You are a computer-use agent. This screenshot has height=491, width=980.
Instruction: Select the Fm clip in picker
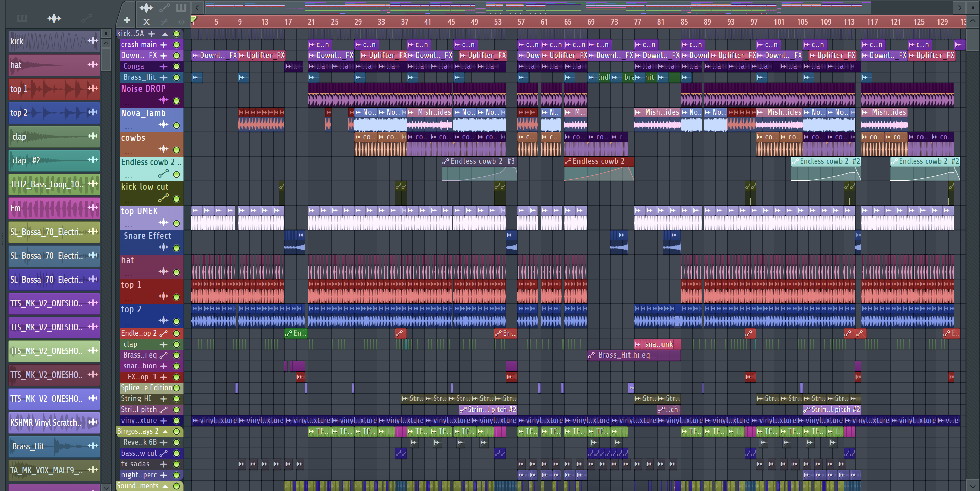[54, 208]
